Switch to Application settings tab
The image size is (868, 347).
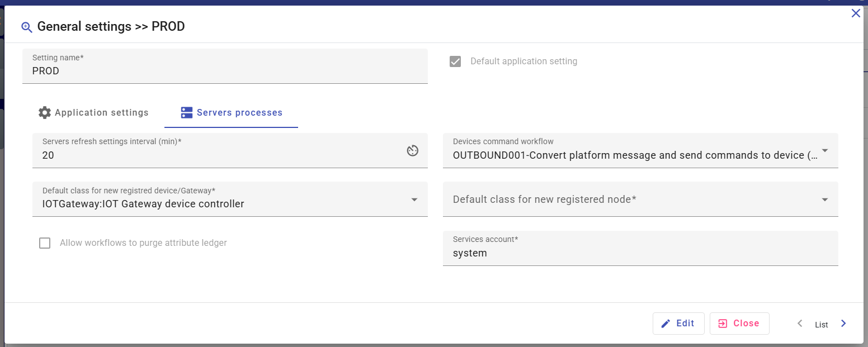point(93,113)
